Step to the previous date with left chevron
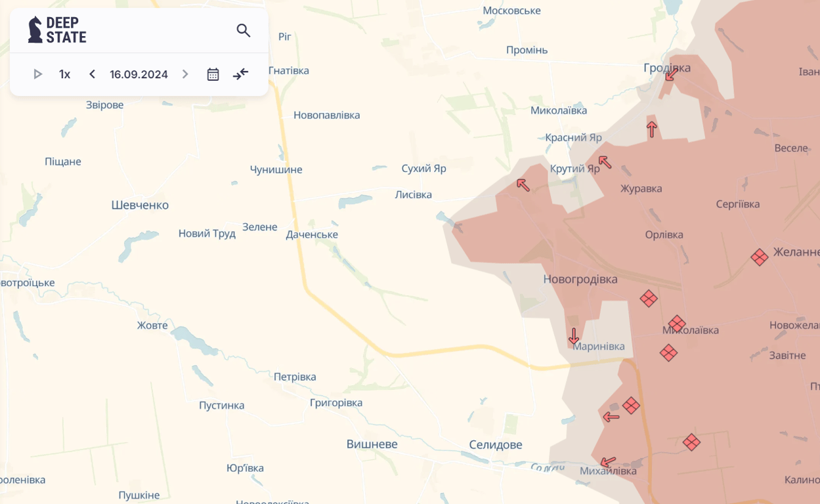This screenshot has width=820, height=504. click(x=92, y=74)
